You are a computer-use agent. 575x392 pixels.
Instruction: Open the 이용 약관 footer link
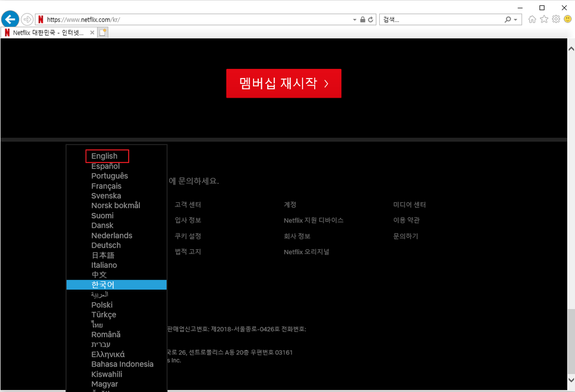tap(407, 220)
